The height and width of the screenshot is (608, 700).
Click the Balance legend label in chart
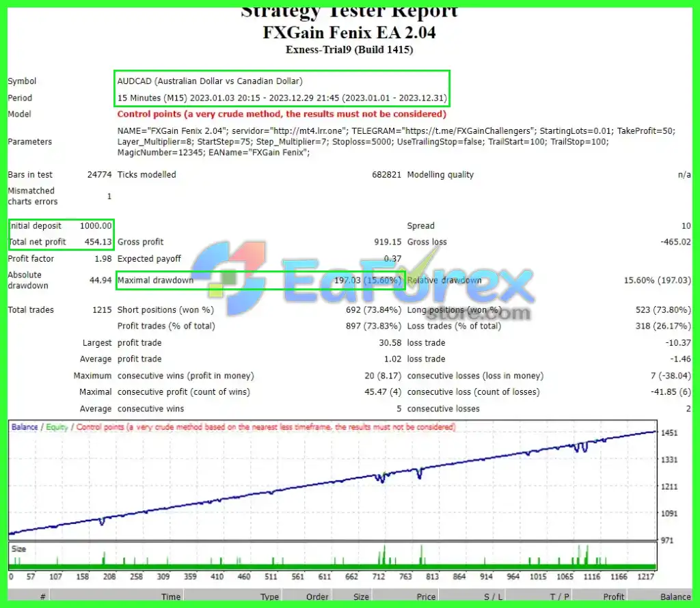25,427
